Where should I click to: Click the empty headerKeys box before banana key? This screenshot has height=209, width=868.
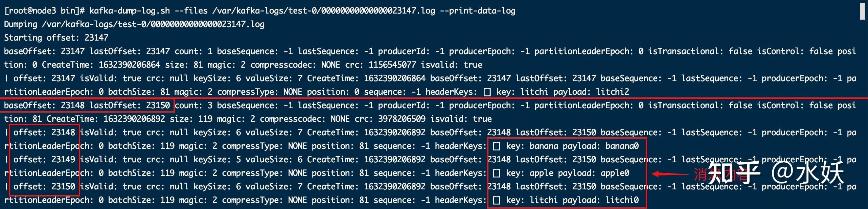click(x=497, y=146)
